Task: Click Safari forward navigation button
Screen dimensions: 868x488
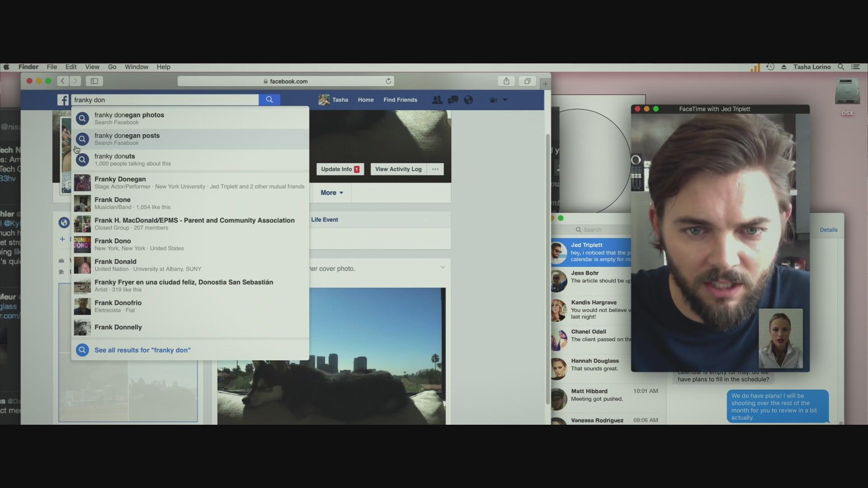Action: coord(75,81)
